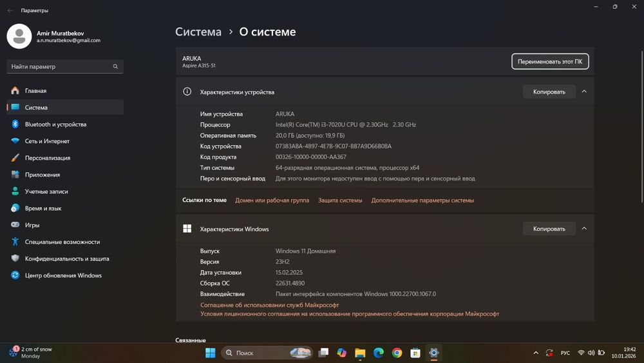Viewport: 644px width, 363px height.
Task: Select edition Windows 11 Домашняя
Action: [x=305, y=251]
